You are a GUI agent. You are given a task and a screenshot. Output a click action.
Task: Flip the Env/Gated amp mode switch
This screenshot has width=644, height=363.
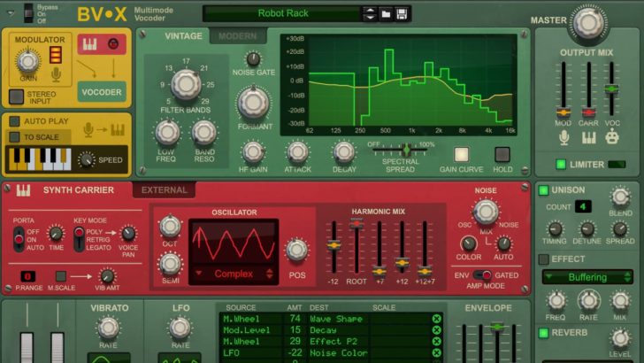pyautogui.click(x=482, y=275)
